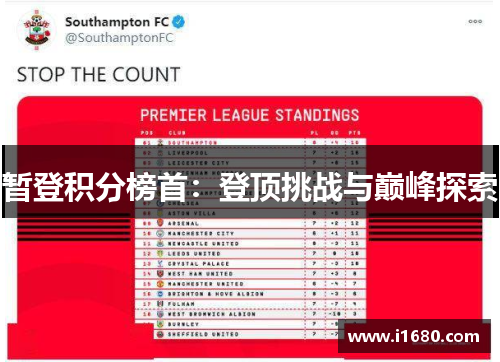Viewport: 500px width, 362px height.
Task: Click the Leeds United crest icon
Action: (160, 253)
